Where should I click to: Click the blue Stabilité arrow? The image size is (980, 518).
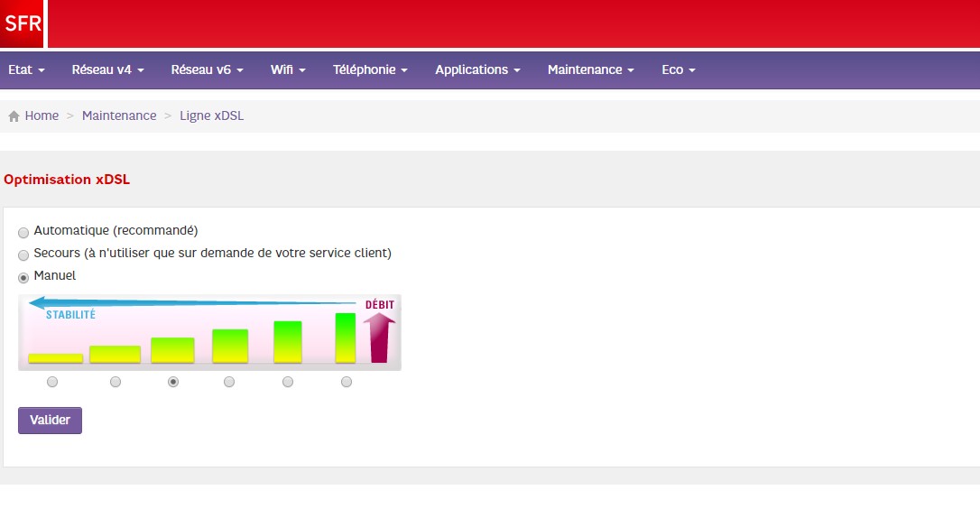pos(191,303)
